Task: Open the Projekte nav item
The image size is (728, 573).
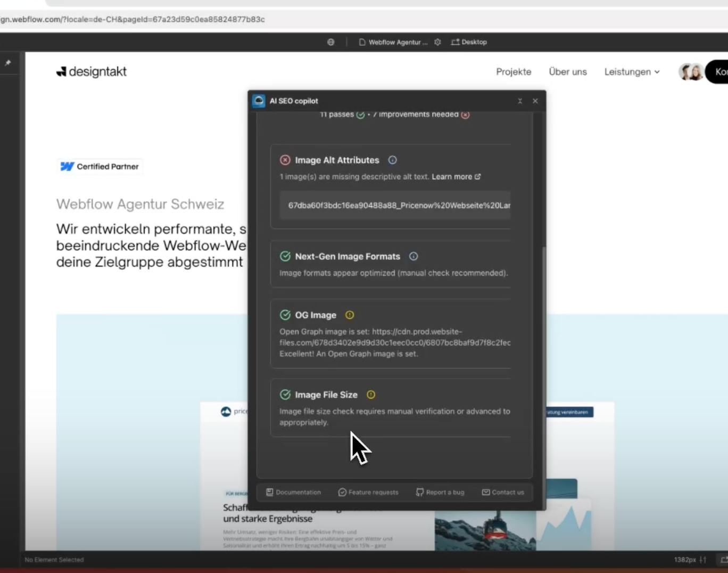Action: (x=514, y=72)
